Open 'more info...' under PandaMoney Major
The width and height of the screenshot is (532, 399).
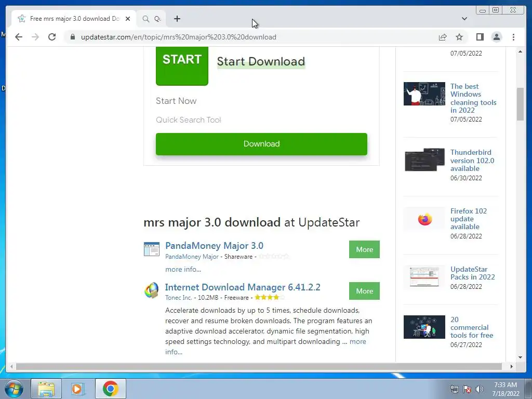click(183, 270)
